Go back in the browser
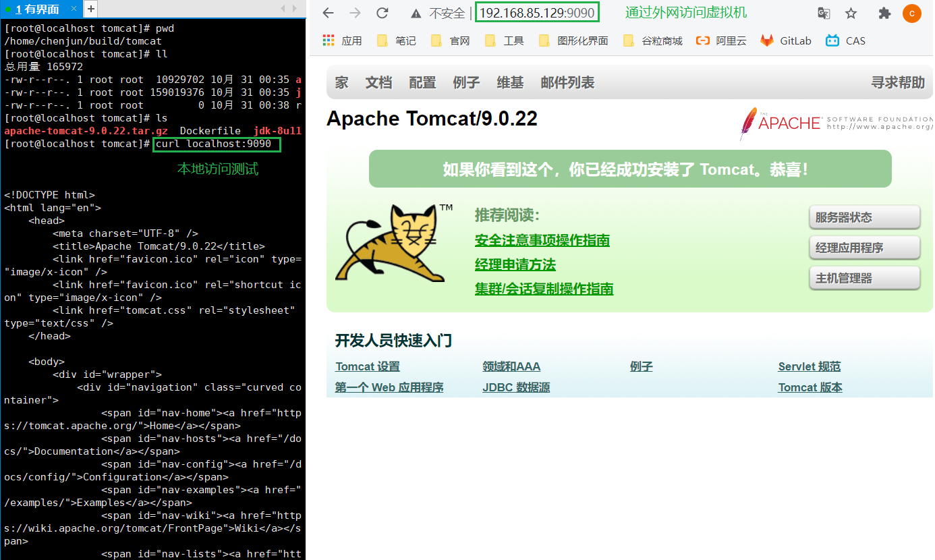 coord(328,13)
